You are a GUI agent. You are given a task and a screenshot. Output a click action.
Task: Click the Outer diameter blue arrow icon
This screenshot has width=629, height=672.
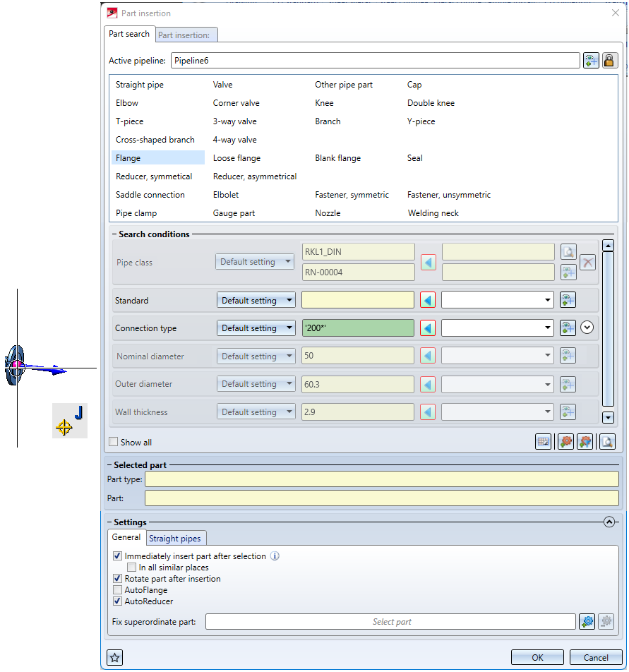(428, 385)
